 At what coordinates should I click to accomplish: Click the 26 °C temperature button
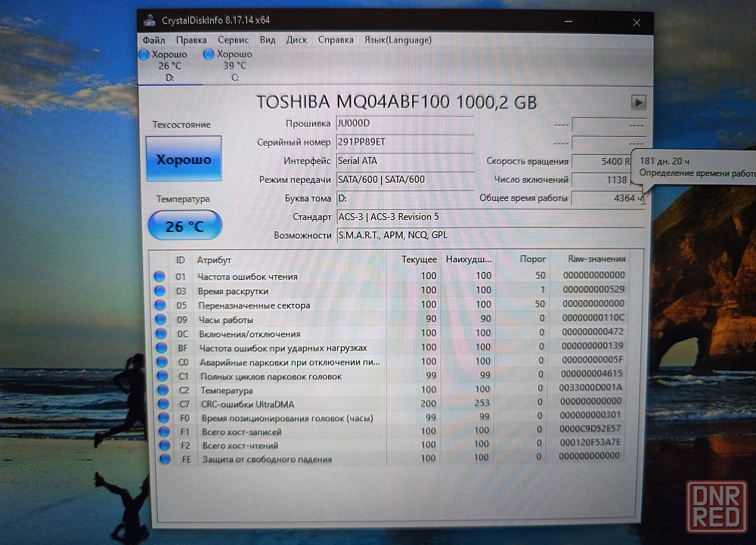click(184, 226)
